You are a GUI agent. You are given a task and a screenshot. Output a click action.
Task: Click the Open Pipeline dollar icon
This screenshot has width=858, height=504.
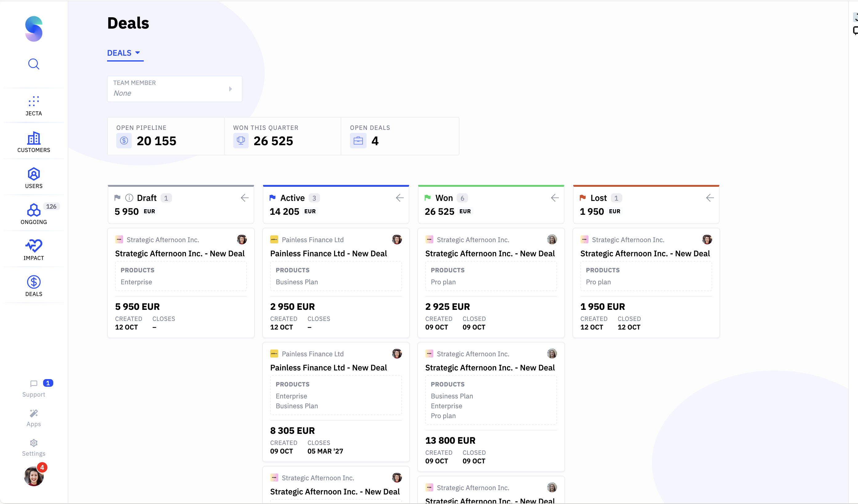tap(124, 141)
